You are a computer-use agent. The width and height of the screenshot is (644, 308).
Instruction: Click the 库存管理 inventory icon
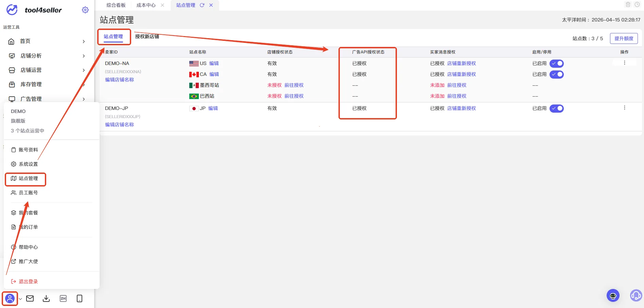pyautogui.click(x=12, y=84)
